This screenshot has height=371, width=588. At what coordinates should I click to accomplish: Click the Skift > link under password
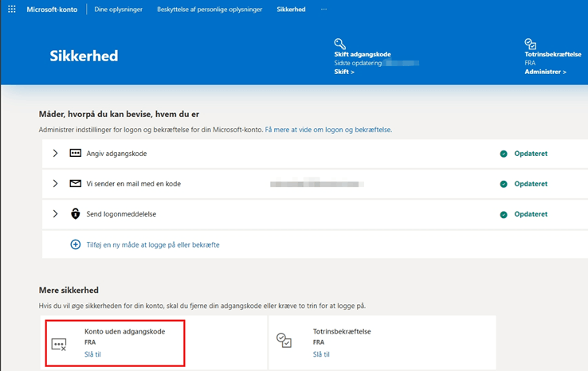(344, 72)
